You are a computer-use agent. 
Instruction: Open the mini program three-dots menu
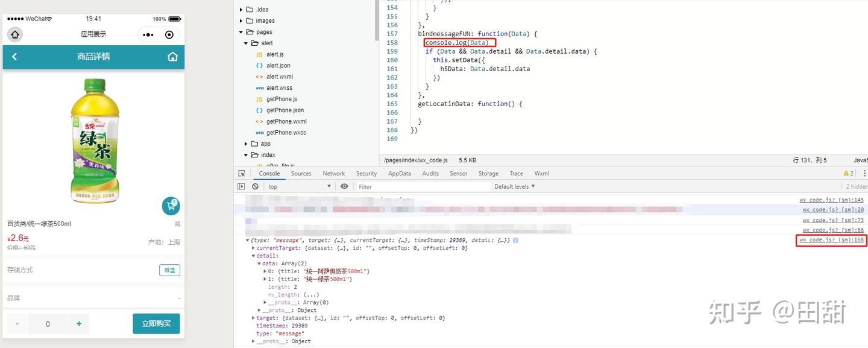(149, 35)
